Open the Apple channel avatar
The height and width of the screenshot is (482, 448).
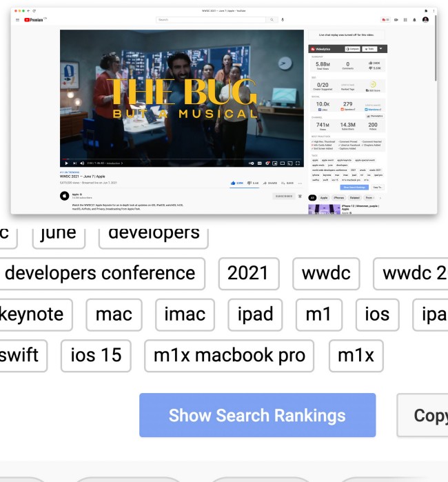pyautogui.click(x=65, y=196)
